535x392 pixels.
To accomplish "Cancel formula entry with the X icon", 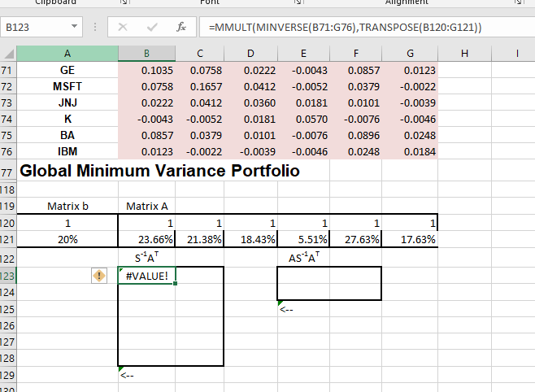I will tap(123, 27).
